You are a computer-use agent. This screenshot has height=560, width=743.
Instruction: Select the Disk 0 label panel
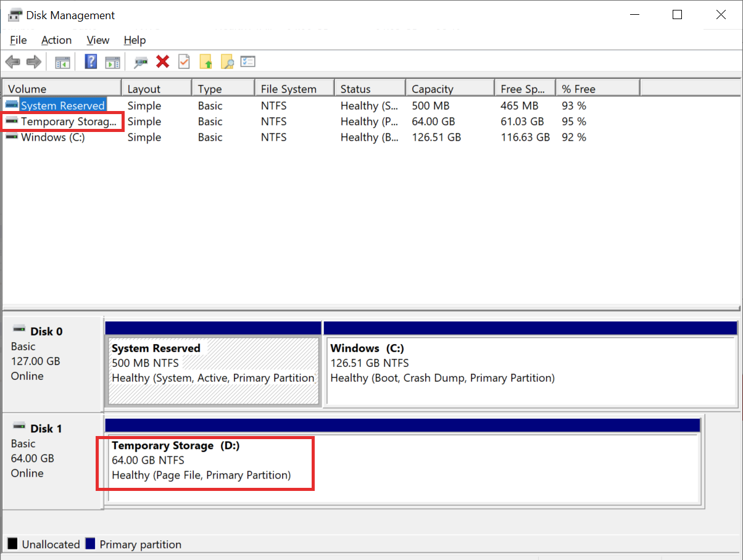[x=52, y=364]
